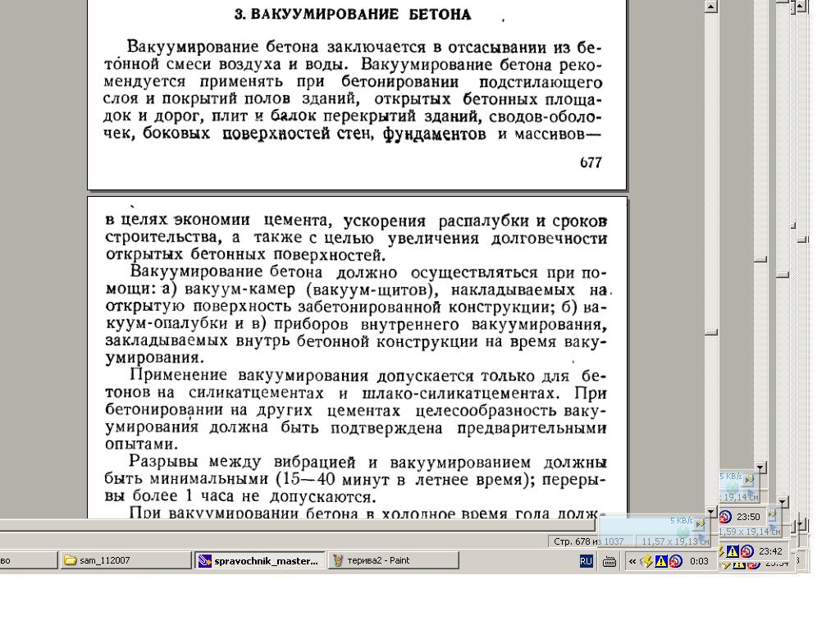Switch to the spravochnik_master taskbar window
Image resolution: width=840 pixels, height=630 pixels.
(260, 560)
